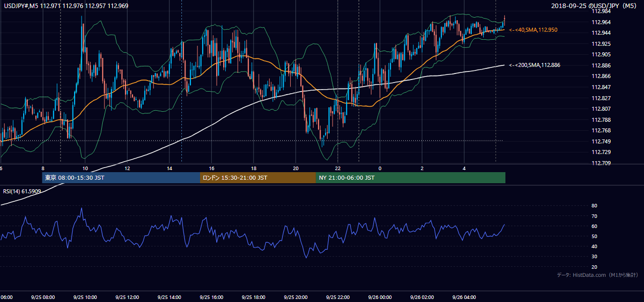Image resolution: width=644 pixels, height=302 pixels.
Task: Click price axis value 112.984
Action: 601,11
